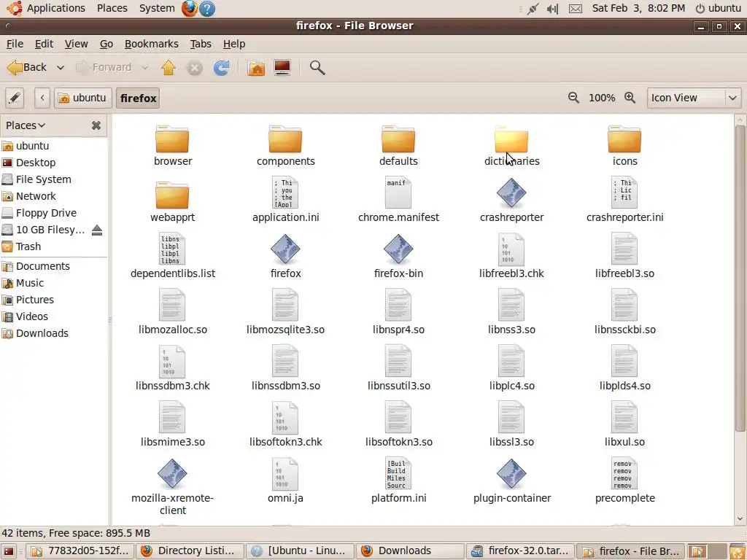
Task: Open the Go menu
Action: (x=107, y=44)
